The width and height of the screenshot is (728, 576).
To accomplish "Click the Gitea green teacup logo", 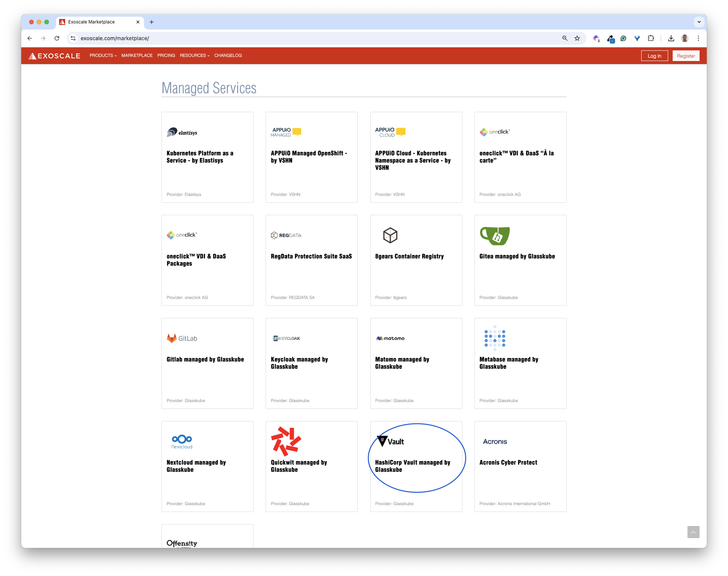I will coord(495,236).
